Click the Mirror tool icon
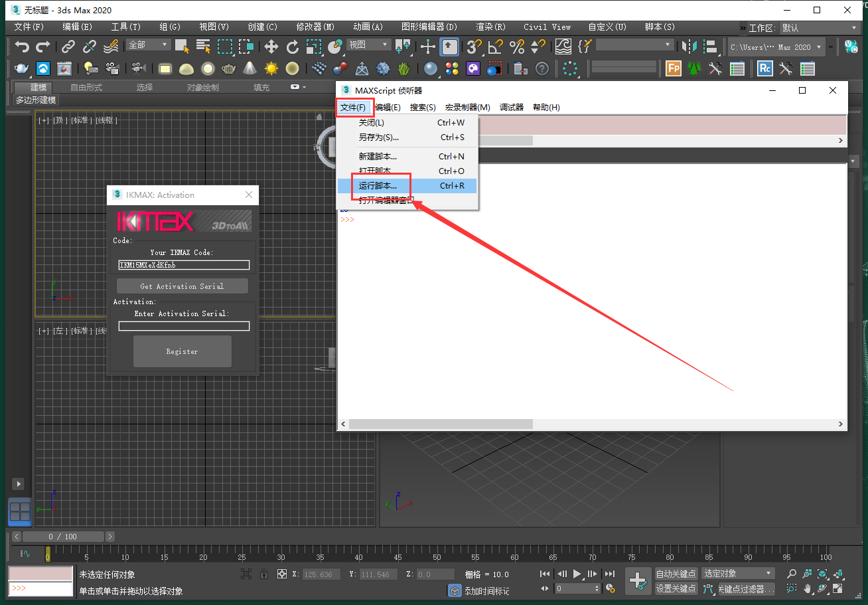Image resolution: width=868 pixels, height=605 pixels. (x=689, y=46)
